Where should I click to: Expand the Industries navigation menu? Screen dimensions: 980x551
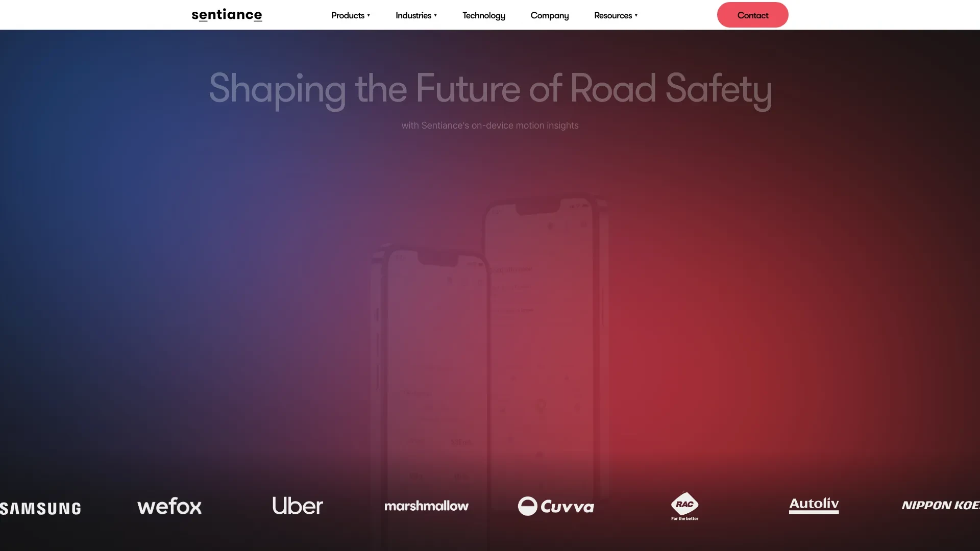pyautogui.click(x=415, y=15)
